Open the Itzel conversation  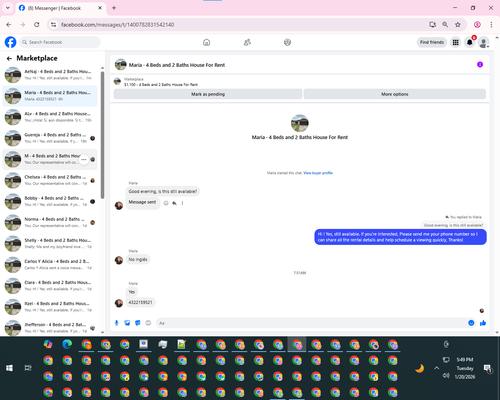50,307
